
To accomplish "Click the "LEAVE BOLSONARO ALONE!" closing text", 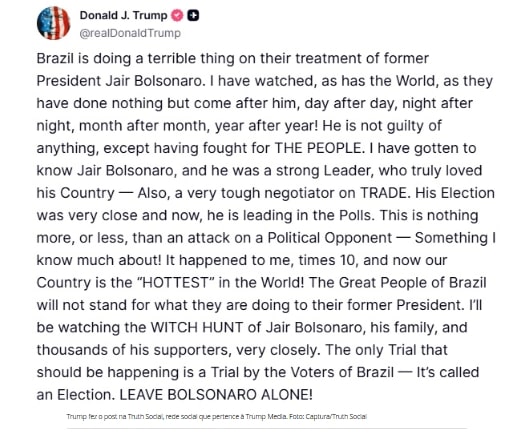I will 216,395.
